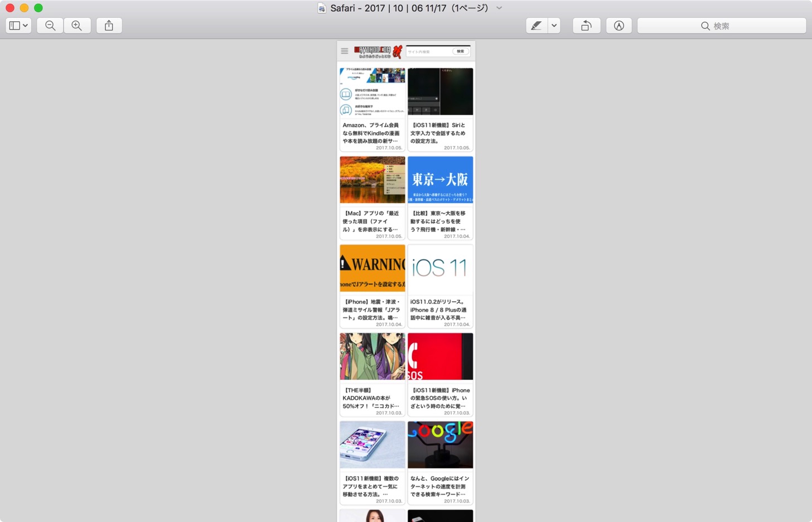Rotate the page with rotate button
This screenshot has width=812, height=522.
click(586, 26)
